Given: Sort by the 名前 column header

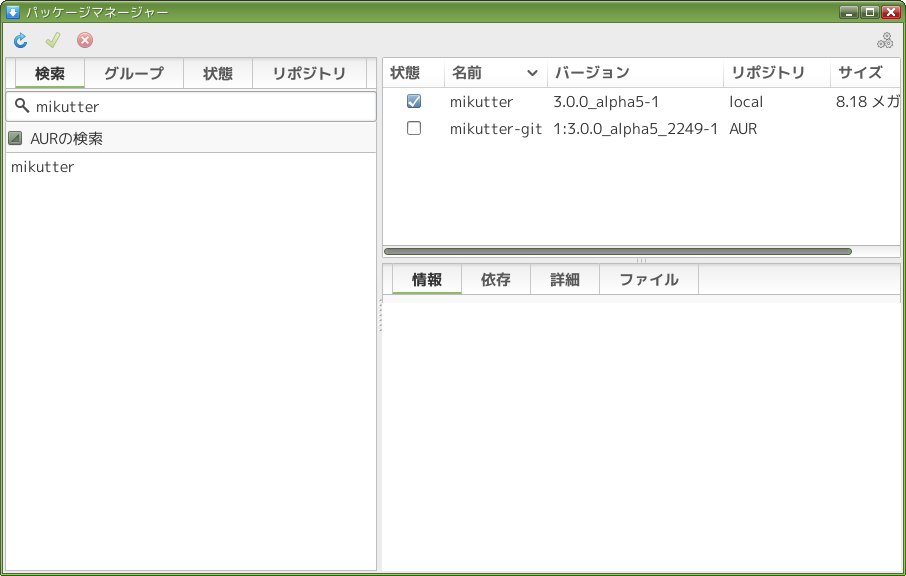Looking at the screenshot, I should [x=496, y=73].
